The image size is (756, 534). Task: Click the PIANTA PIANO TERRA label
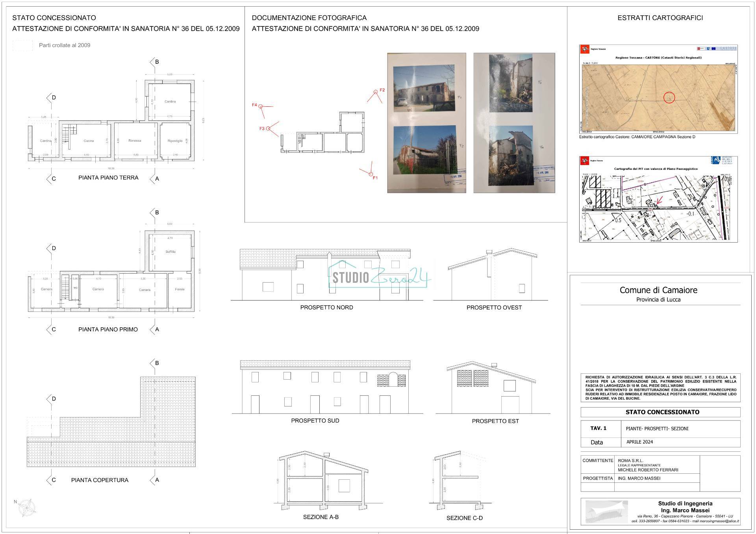(x=108, y=178)
